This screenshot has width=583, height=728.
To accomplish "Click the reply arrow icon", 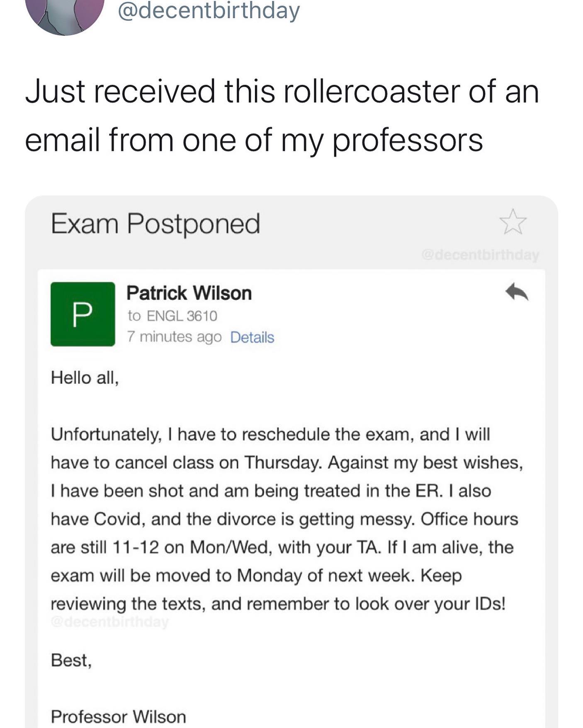I will coord(517,292).
